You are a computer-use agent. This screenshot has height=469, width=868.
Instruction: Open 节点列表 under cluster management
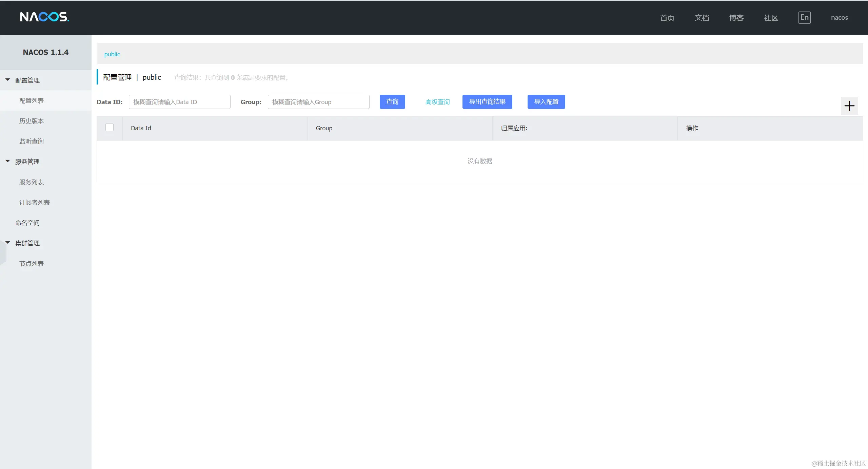[32, 263]
